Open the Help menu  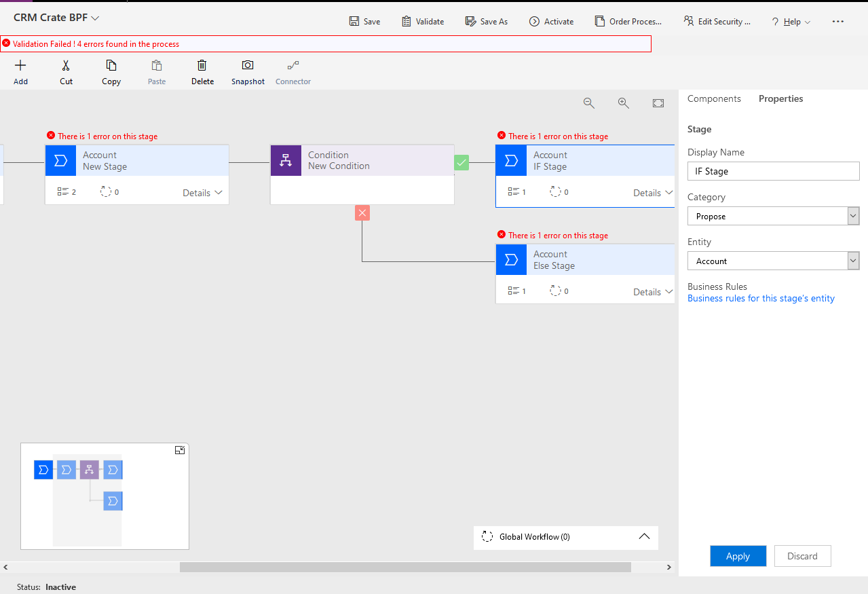[x=791, y=21]
